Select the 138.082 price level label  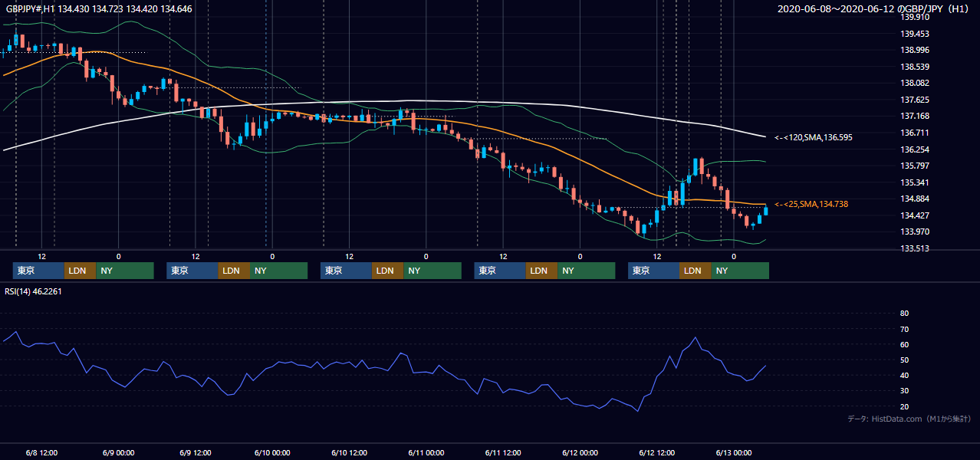tap(914, 84)
